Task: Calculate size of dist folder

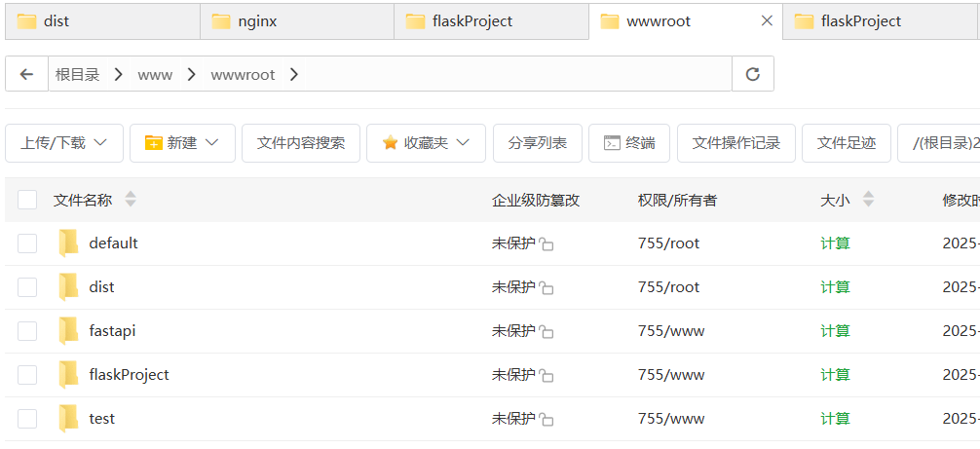Action: coord(835,286)
